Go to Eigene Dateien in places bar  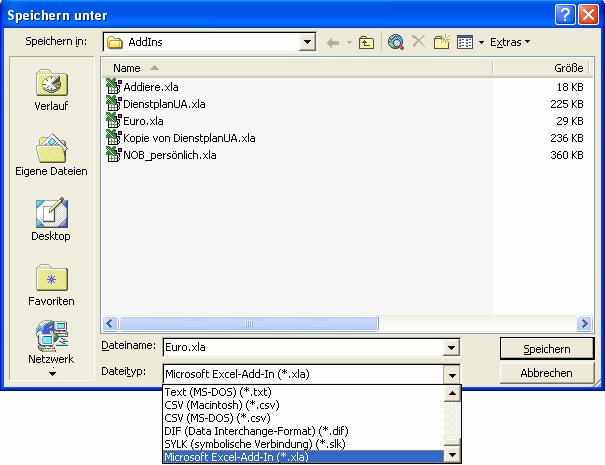pyautogui.click(x=51, y=156)
